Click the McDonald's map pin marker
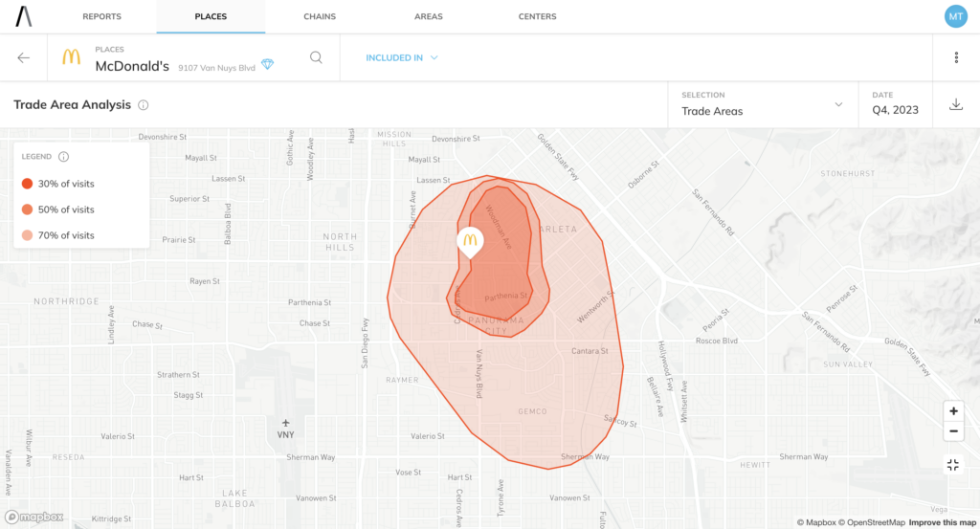The height and width of the screenshot is (529, 980). pyautogui.click(x=470, y=242)
